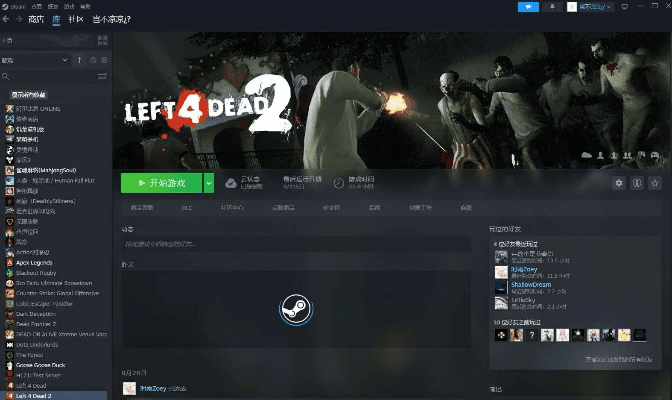Viewport: 672px width, 400px height.
Task: Show game info icon
Action: (637, 183)
